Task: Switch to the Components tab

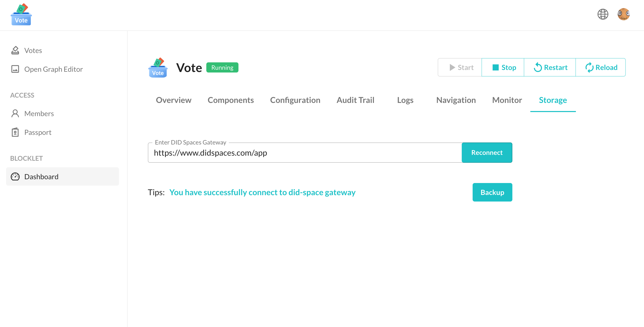Action: 231,100
